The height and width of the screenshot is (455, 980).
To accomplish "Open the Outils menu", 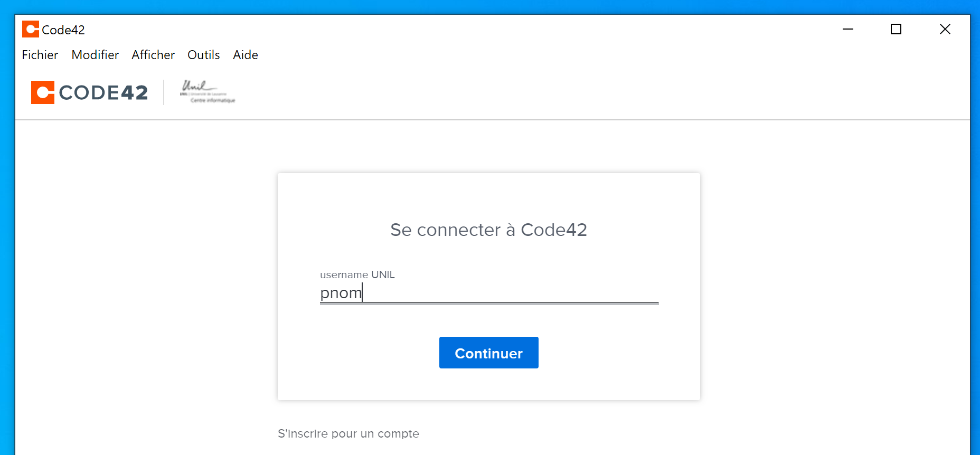I will click(204, 55).
